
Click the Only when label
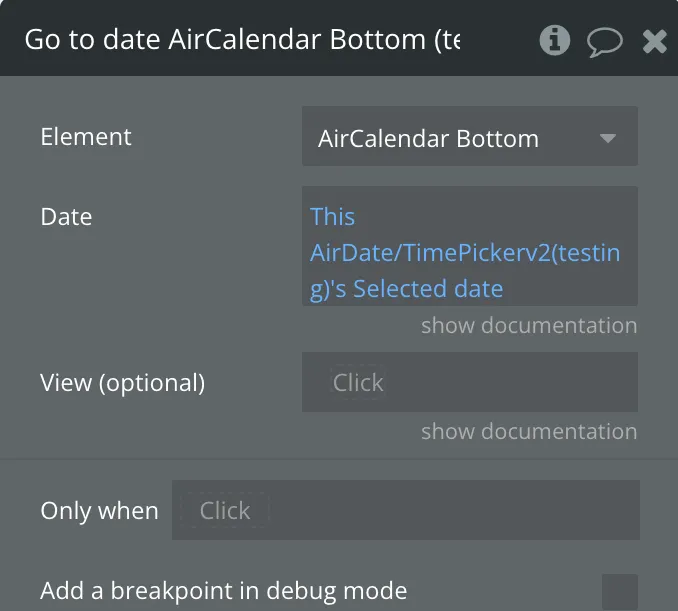click(x=99, y=511)
